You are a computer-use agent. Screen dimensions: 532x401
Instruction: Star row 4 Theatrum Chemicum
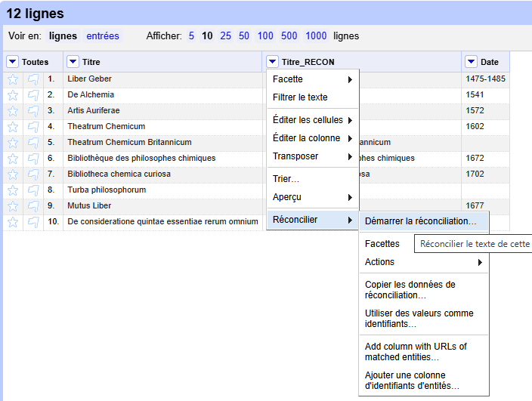[13, 126]
